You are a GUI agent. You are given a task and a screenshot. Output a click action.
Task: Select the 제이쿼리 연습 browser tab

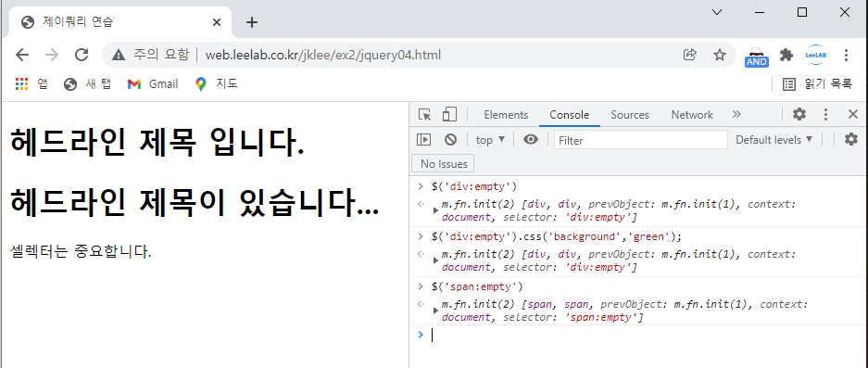(120, 22)
